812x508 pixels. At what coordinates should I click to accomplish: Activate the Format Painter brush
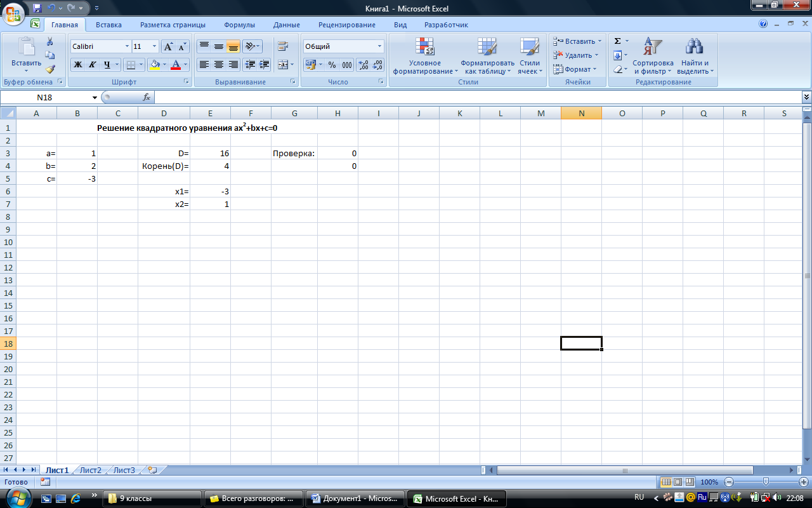50,69
